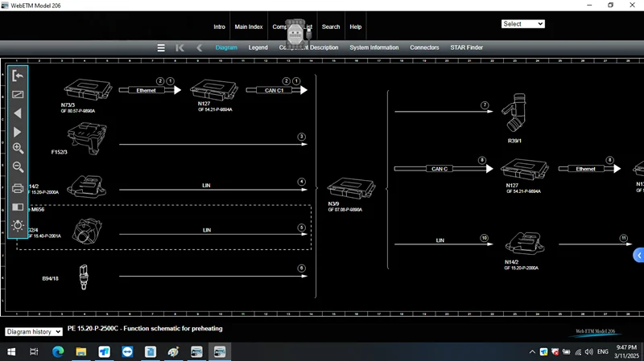This screenshot has height=361, width=644.
Task: Toggle the brightness lightbulb icon
Action: (18, 226)
